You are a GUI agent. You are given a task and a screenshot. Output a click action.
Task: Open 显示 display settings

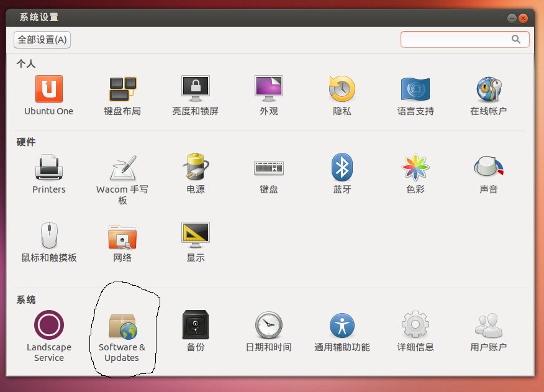(x=196, y=242)
